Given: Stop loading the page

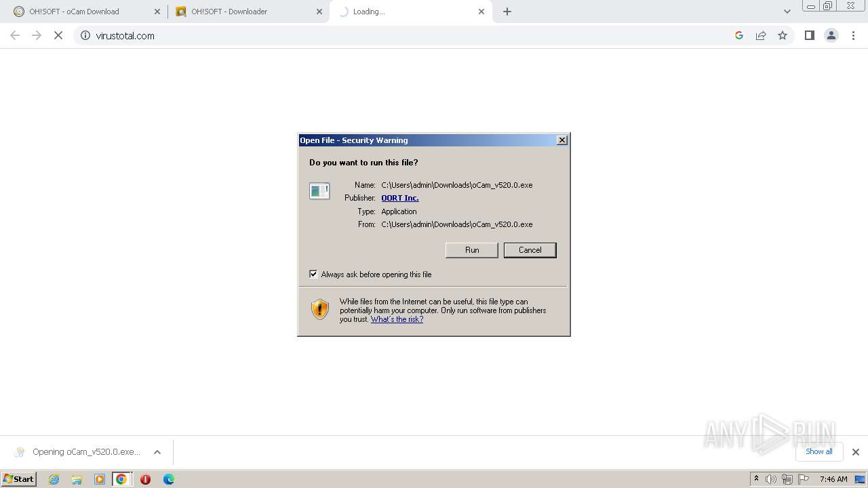Looking at the screenshot, I should 58,35.
